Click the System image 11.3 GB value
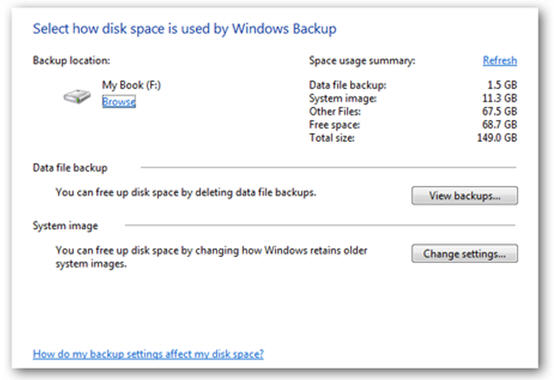 pos(500,98)
